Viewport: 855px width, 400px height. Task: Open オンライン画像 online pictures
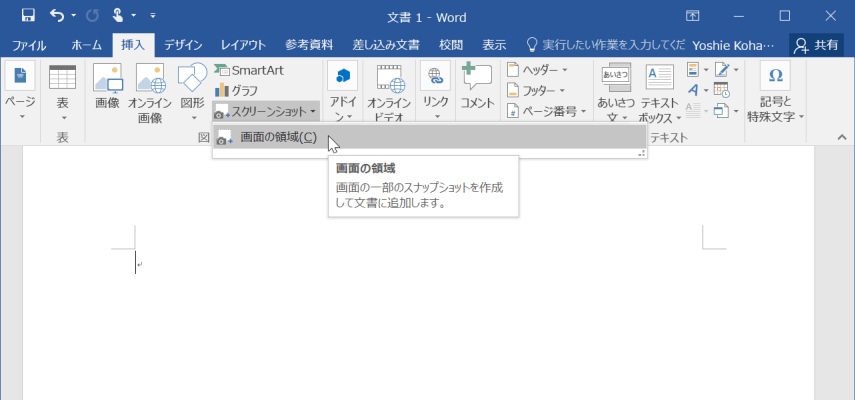click(x=150, y=93)
